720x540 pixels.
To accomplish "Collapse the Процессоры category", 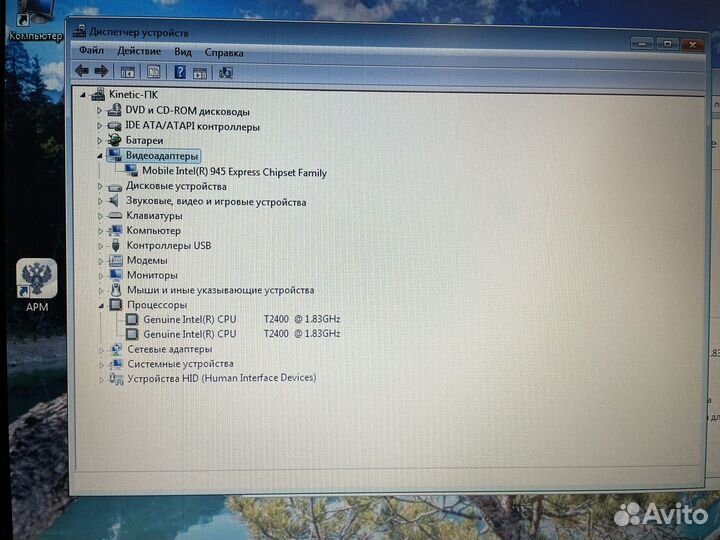I will (101, 305).
